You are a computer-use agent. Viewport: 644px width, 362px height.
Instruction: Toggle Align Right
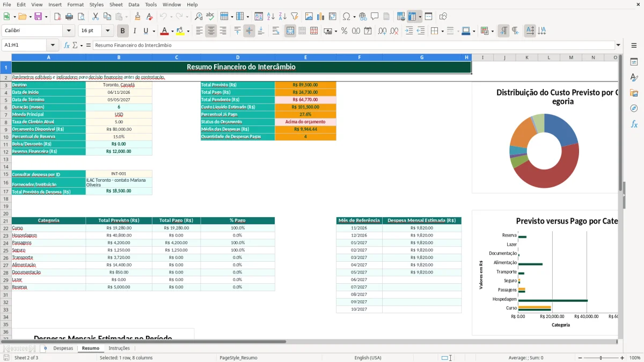[x=223, y=31]
